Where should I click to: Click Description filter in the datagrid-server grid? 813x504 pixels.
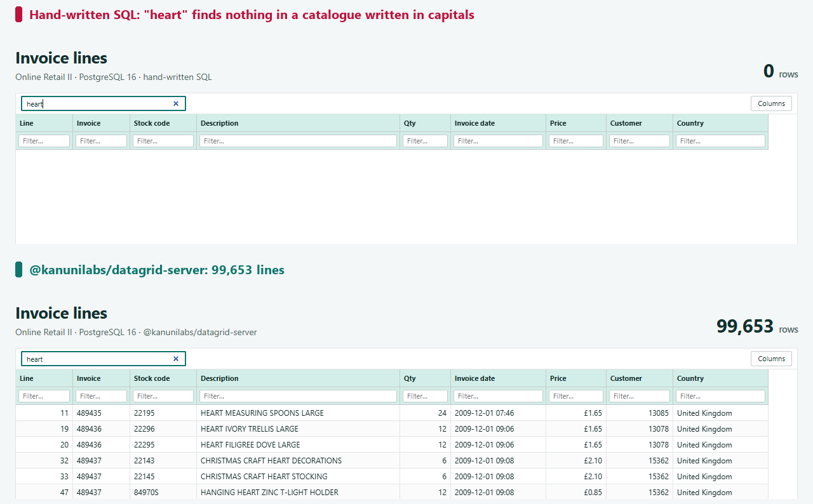tap(299, 396)
